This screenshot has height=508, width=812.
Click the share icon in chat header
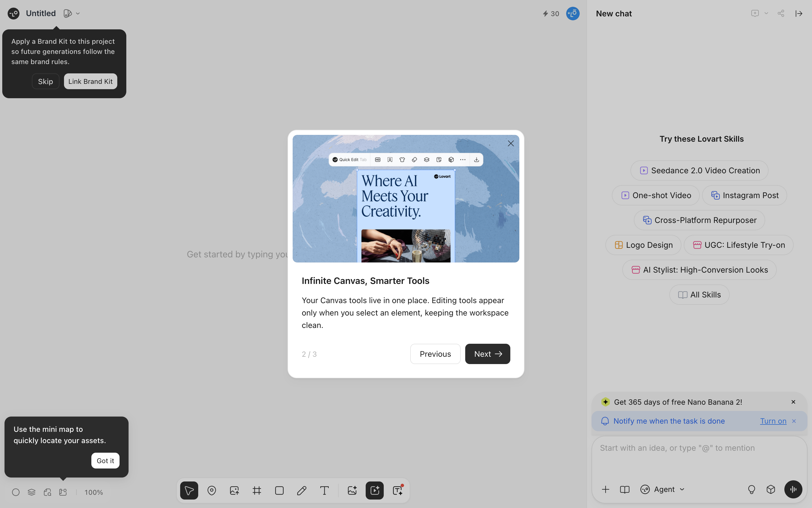[x=781, y=14]
